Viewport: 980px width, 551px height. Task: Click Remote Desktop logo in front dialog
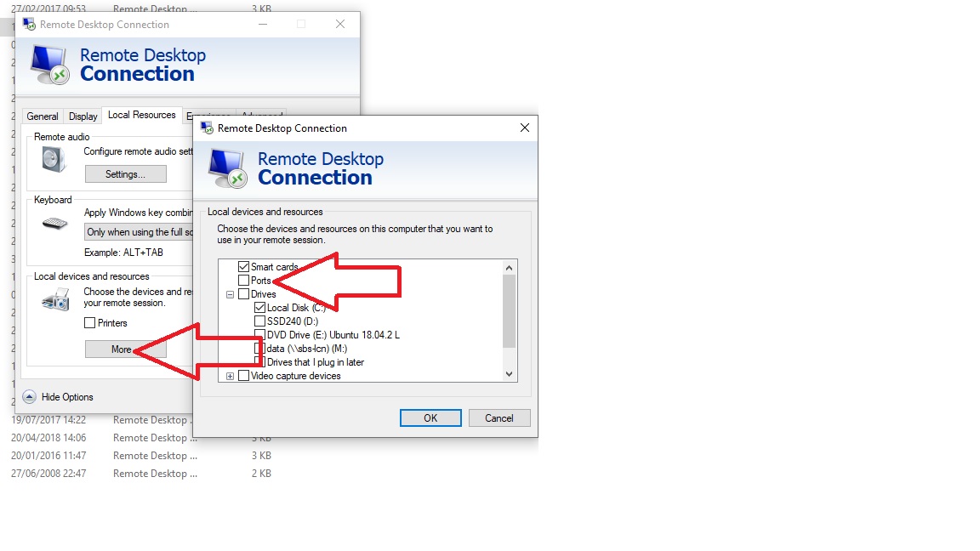[x=228, y=168]
